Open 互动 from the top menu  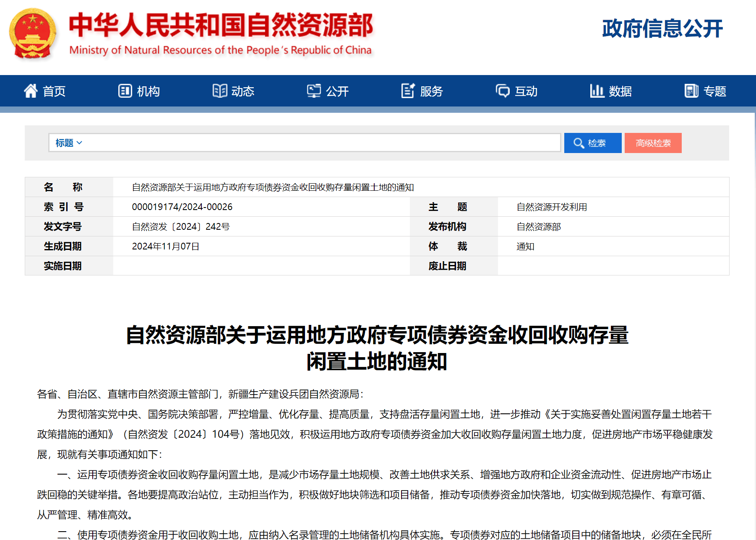516,91
